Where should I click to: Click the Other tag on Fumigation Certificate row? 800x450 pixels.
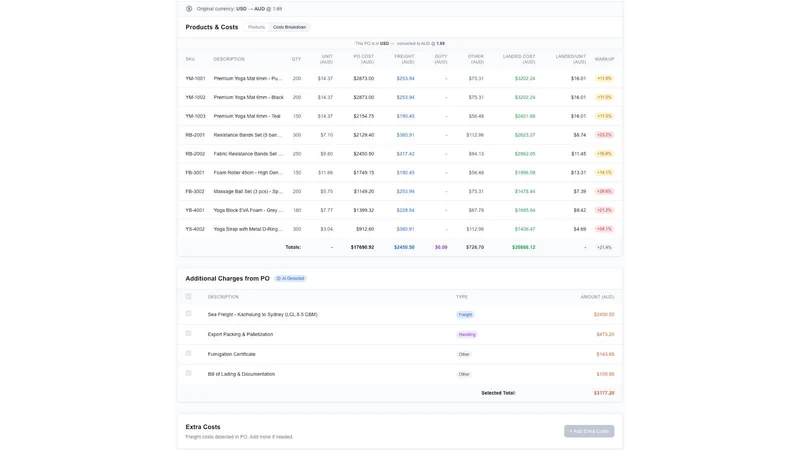pyautogui.click(x=464, y=355)
